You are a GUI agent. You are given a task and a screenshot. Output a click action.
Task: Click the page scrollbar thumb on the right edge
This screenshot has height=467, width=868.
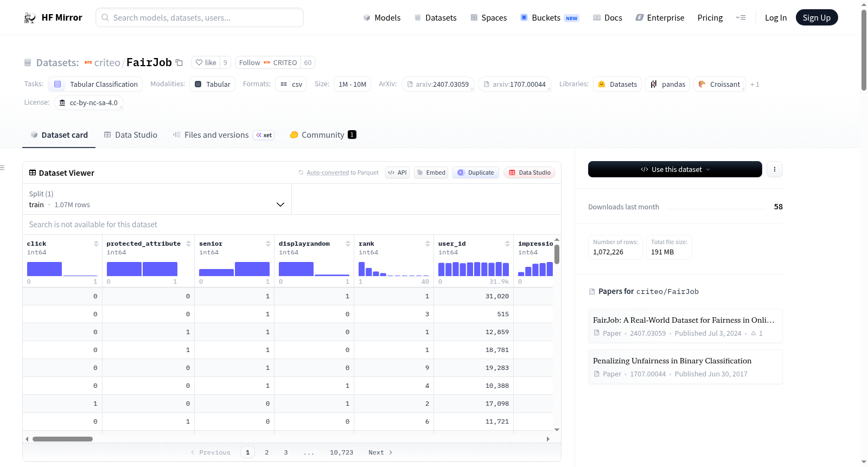(x=864, y=50)
